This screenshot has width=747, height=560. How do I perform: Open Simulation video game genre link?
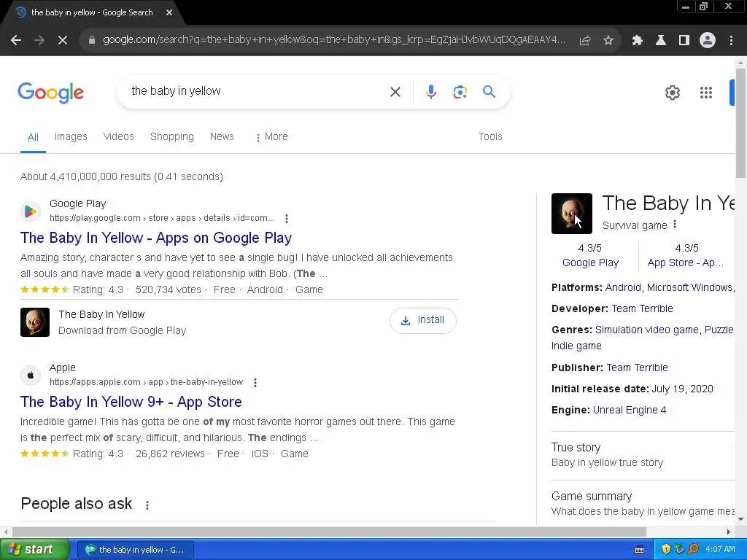point(646,330)
